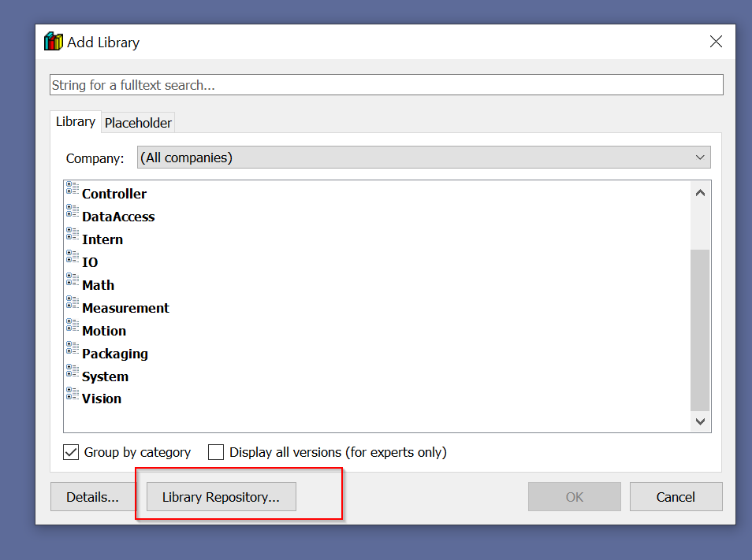Enable Display all versions checkbox

coord(216,452)
